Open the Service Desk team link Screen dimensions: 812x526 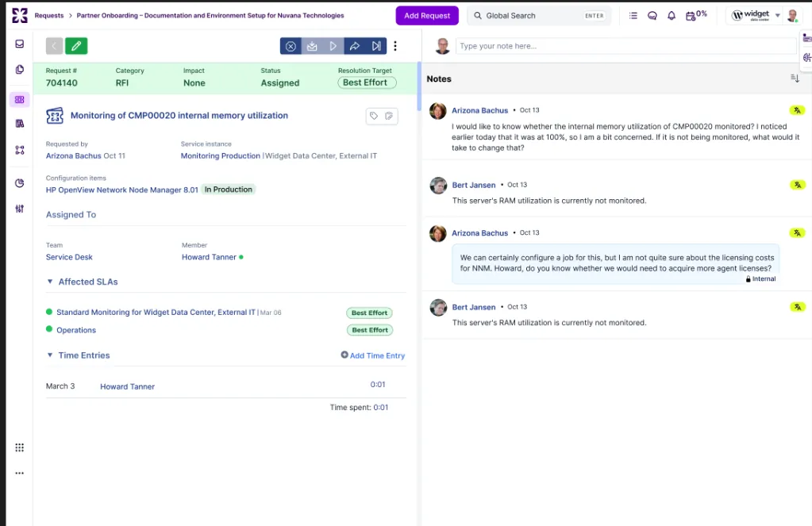point(69,257)
